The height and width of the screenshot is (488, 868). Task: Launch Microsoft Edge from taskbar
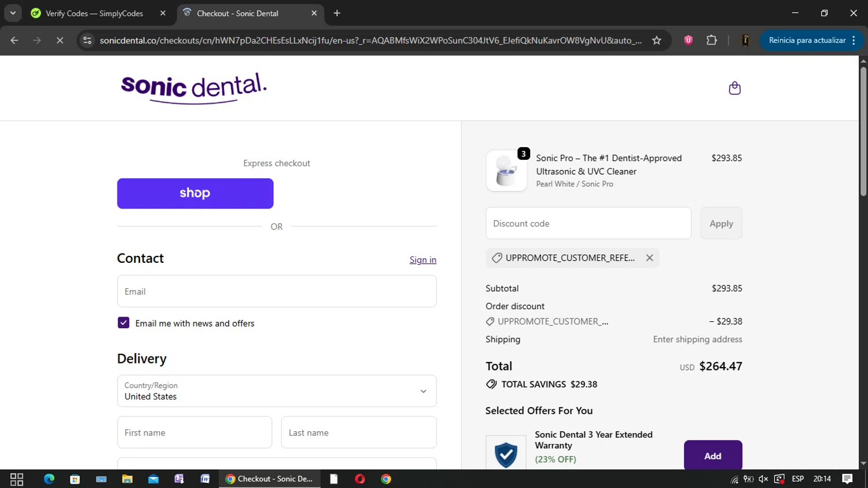(49, 479)
